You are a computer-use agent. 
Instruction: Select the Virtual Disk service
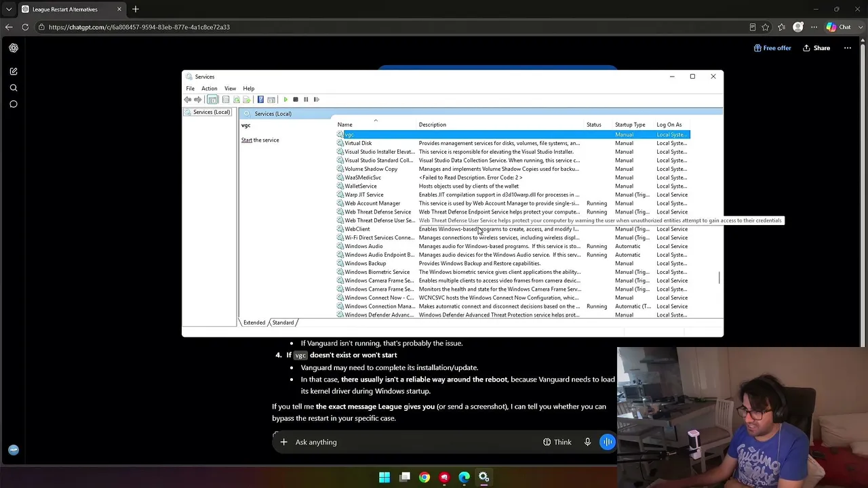[x=513, y=143]
